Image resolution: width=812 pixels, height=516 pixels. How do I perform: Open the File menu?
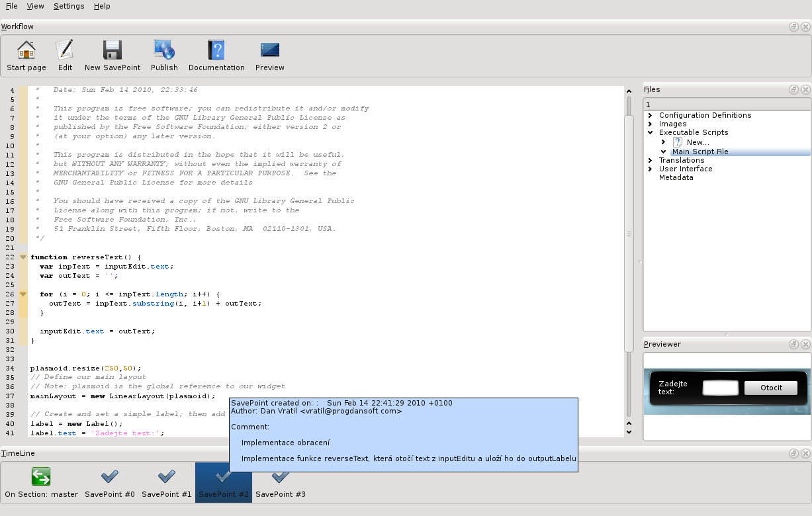pyautogui.click(x=12, y=6)
